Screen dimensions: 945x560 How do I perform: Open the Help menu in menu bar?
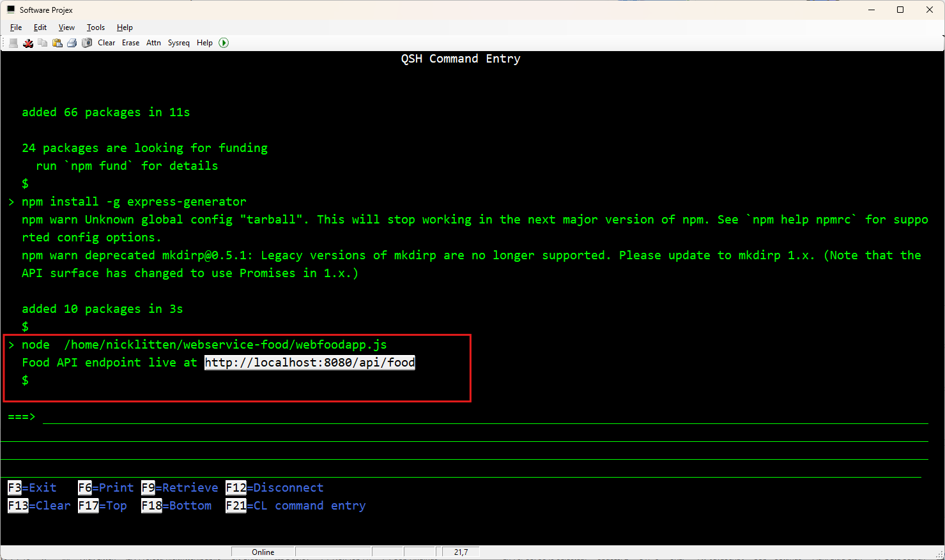pos(125,27)
